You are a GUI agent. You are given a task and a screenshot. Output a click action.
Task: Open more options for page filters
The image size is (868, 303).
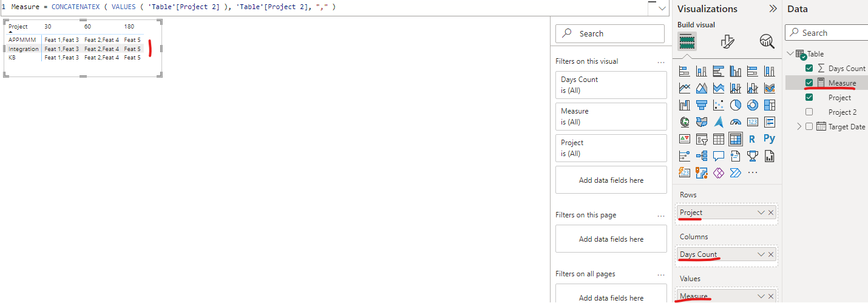click(x=661, y=216)
